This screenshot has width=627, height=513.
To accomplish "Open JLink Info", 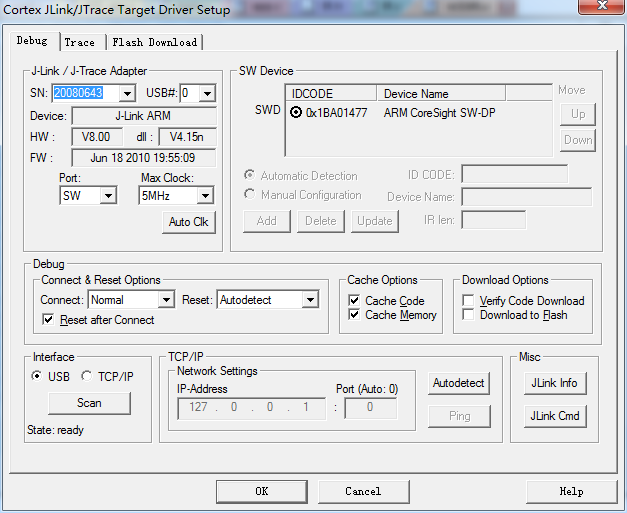I will [x=555, y=383].
